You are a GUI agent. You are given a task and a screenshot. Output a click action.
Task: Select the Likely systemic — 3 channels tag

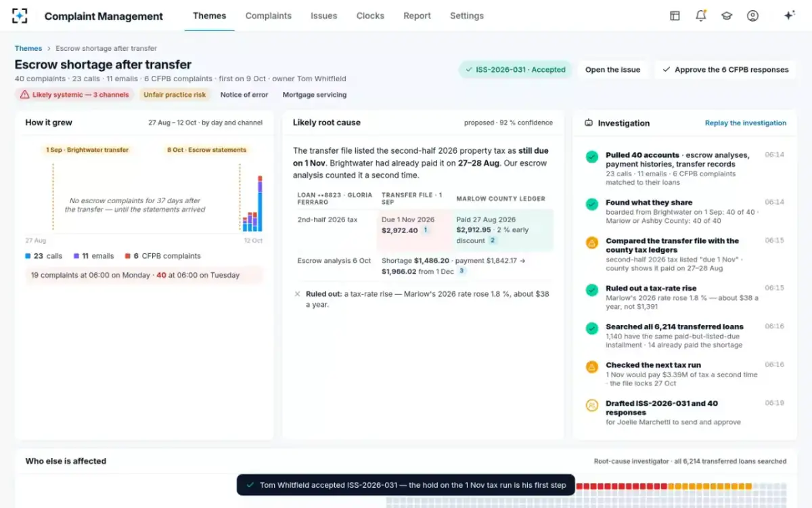point(74,95)
